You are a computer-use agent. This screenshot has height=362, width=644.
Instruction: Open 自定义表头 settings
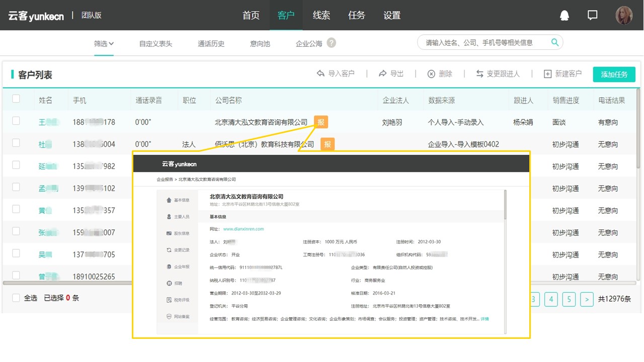click(x=156, y=44)
